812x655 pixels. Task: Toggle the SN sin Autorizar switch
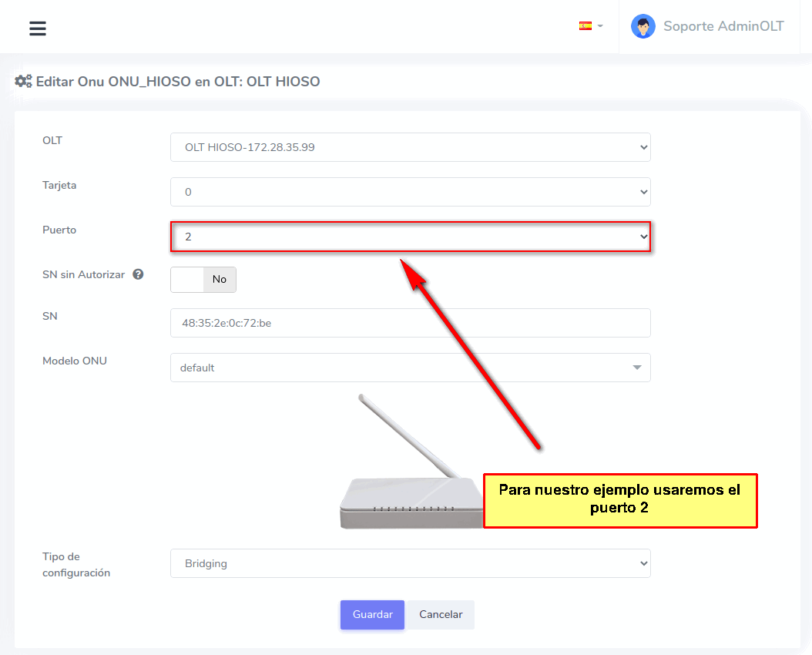click(x=203, y=280)
